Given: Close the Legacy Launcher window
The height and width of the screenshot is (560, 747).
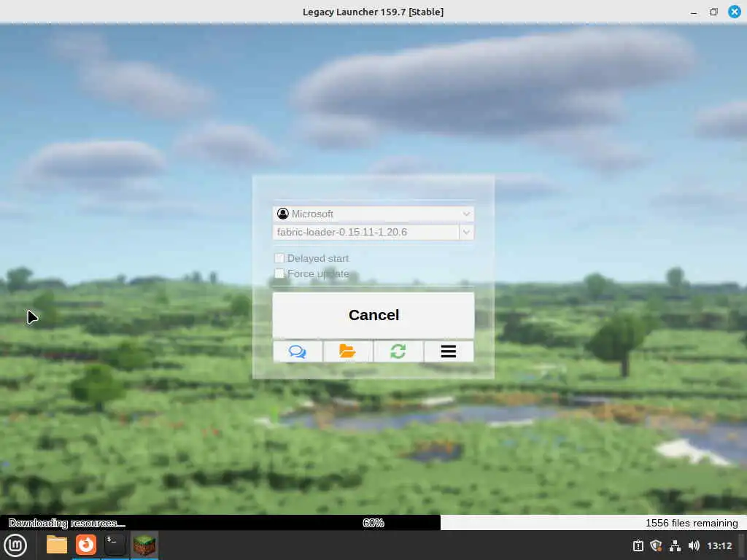Looking at the screenshot, I should (x=735, y=12).
